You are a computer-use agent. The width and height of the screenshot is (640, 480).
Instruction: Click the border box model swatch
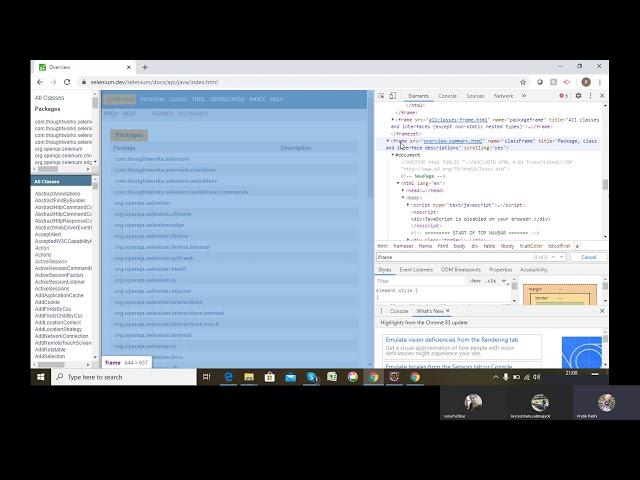(542, 298)
